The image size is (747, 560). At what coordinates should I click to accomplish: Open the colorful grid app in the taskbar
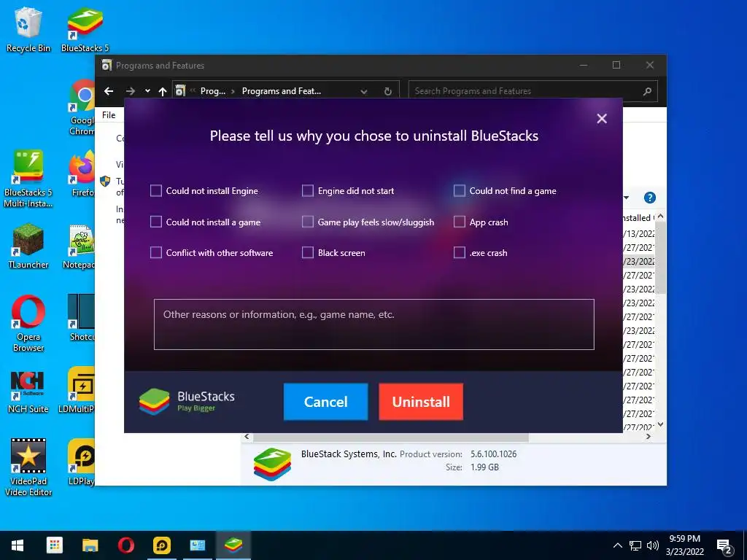point(54,545)
